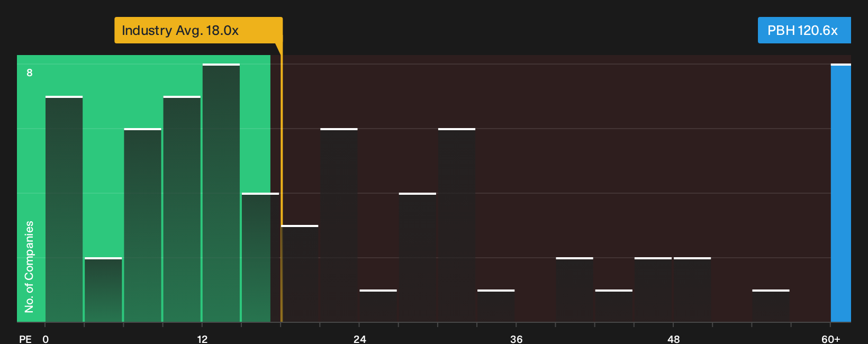Click the x-axis label 60+
Screen dimensions: 868x344
[x=831, y=339]
